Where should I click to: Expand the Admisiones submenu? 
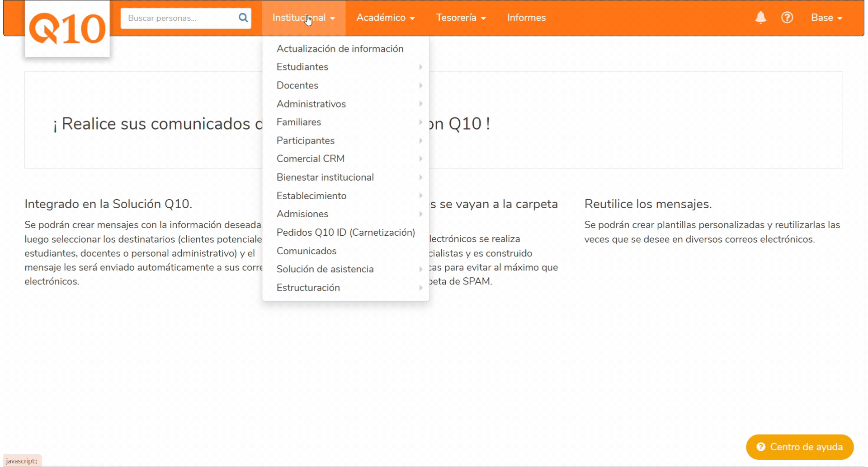coord(345,214)
